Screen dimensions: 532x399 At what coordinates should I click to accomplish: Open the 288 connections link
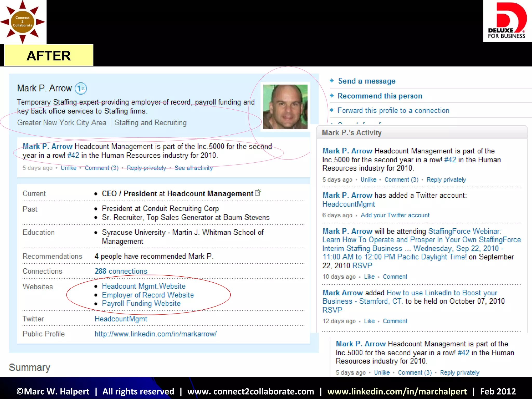pyautogui.click(x=121, y=271)
